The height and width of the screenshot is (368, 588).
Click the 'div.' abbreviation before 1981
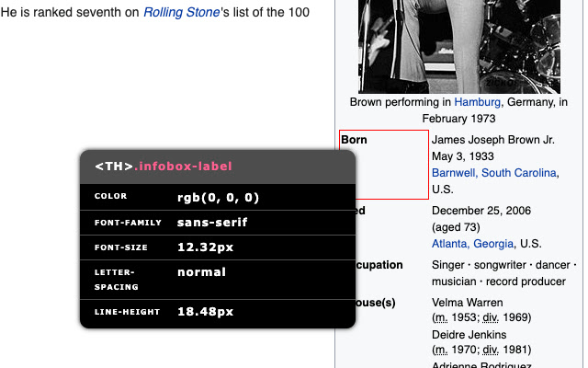coord(491,350)
